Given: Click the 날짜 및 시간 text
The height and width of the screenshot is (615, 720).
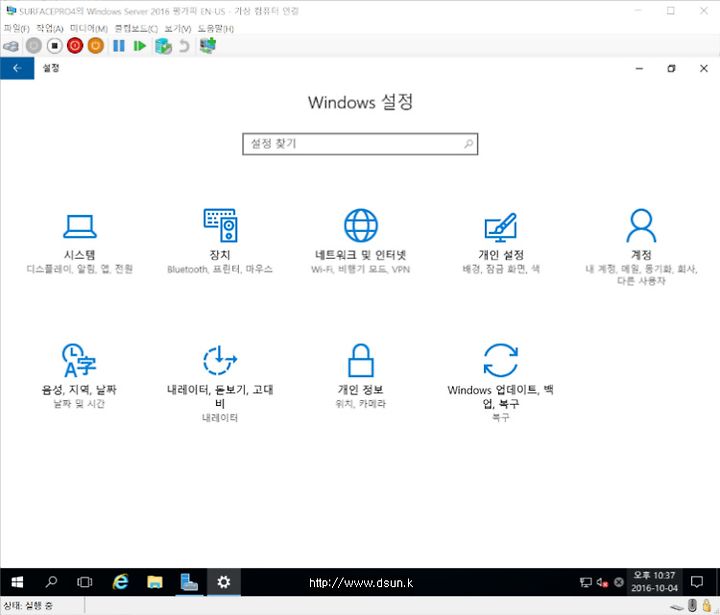Looking at the screenshot, I should 79,404.
